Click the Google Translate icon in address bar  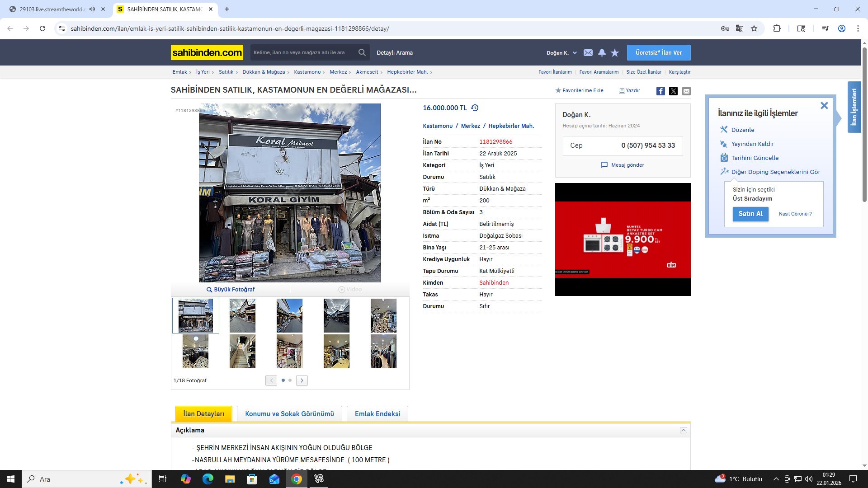click(740, 28)
